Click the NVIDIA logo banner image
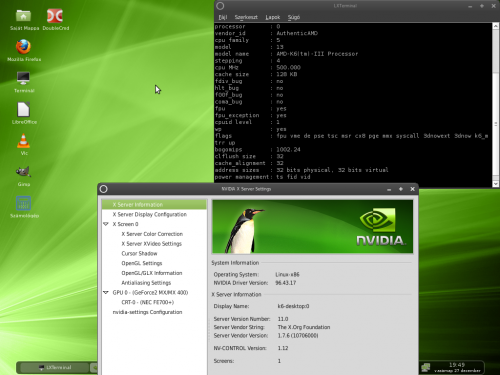Screen dimensions: 500x375 point(313,227)
